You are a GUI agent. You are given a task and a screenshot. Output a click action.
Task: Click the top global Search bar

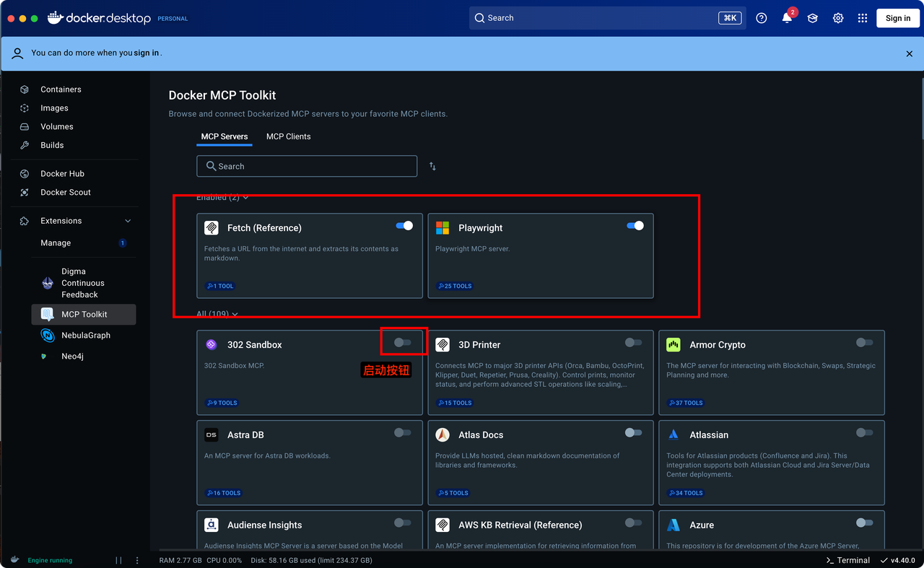[x=609, y=18]
